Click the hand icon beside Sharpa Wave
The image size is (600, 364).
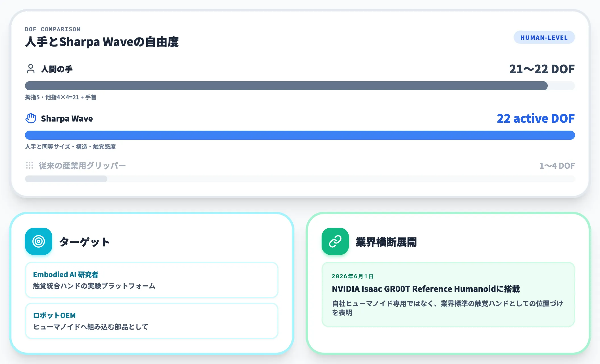31,118
